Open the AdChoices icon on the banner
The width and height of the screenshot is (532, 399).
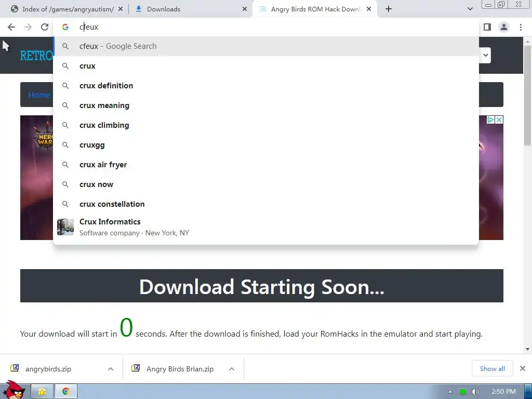click(x=490, y=120)
